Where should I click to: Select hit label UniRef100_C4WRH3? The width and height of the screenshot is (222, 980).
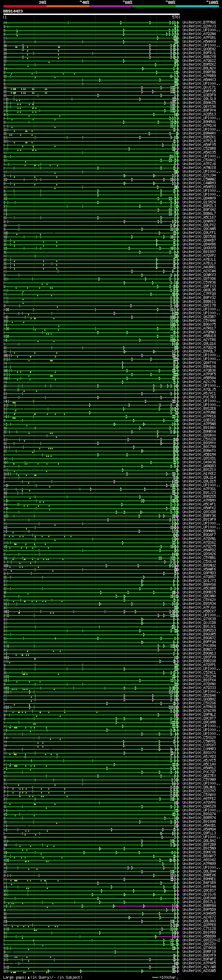(x=199, y=183)
